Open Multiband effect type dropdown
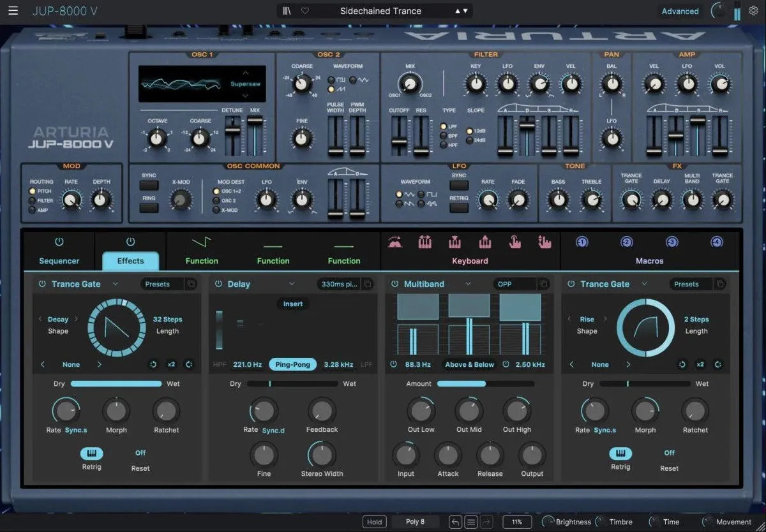The image size is (766, 532). pyautogui.click(x=468, y=284)
